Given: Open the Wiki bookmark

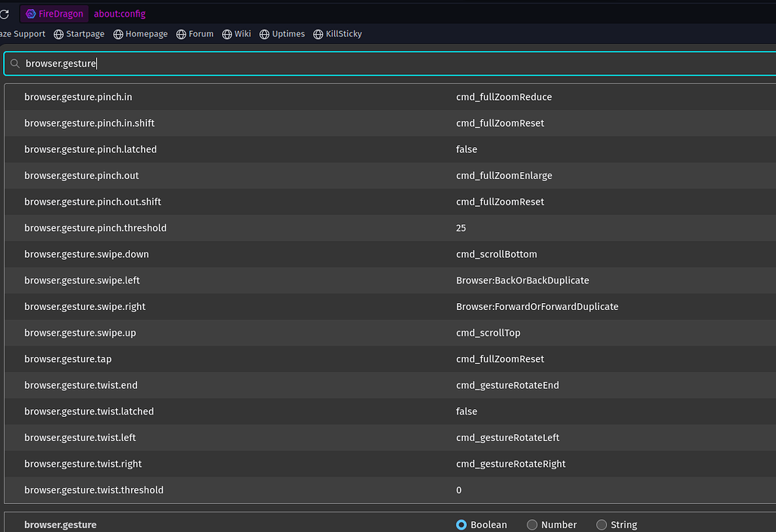Looking at the screenshot, I should 236,34.
